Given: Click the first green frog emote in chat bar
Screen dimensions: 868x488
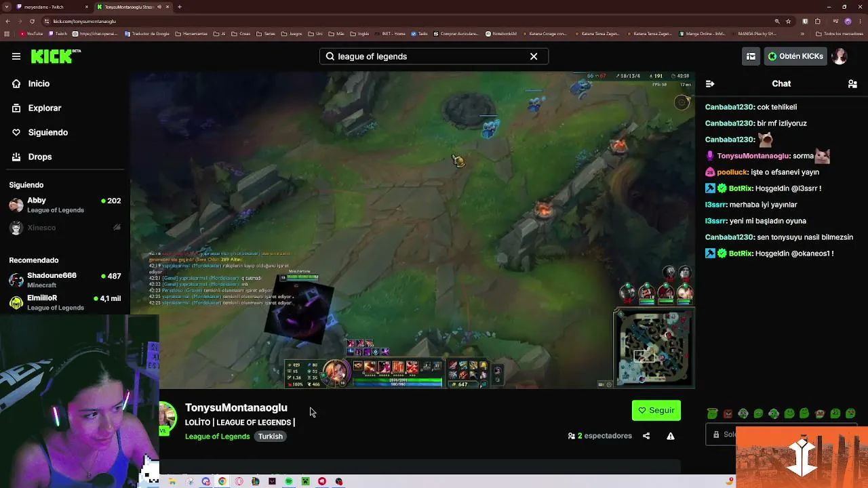Looking at the screenshot, I should click(x=712, y=413).
